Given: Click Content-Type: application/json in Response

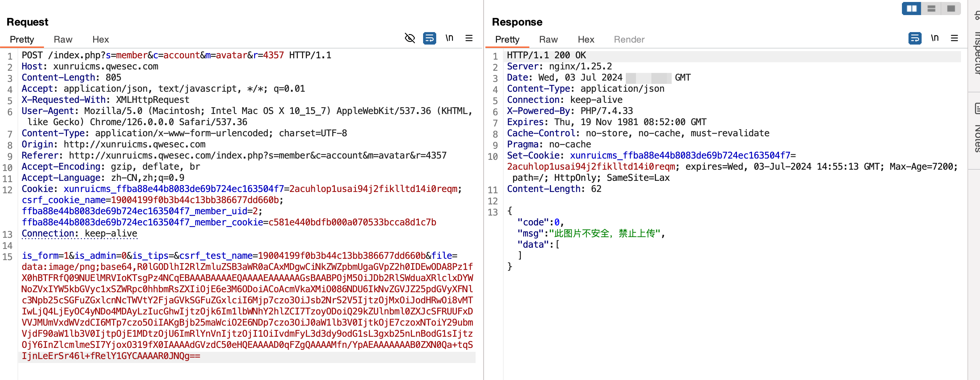Looking at the screenshot, I should (586, 89).
